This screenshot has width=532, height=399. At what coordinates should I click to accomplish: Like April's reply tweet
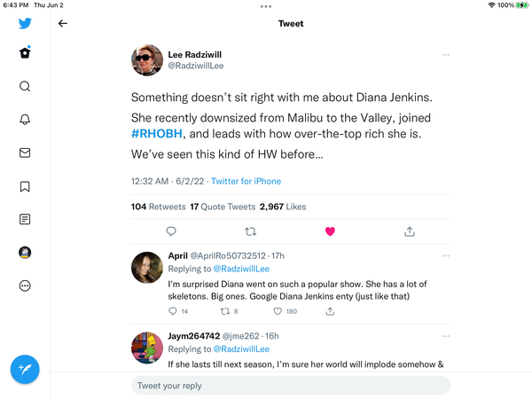point(278,311)
